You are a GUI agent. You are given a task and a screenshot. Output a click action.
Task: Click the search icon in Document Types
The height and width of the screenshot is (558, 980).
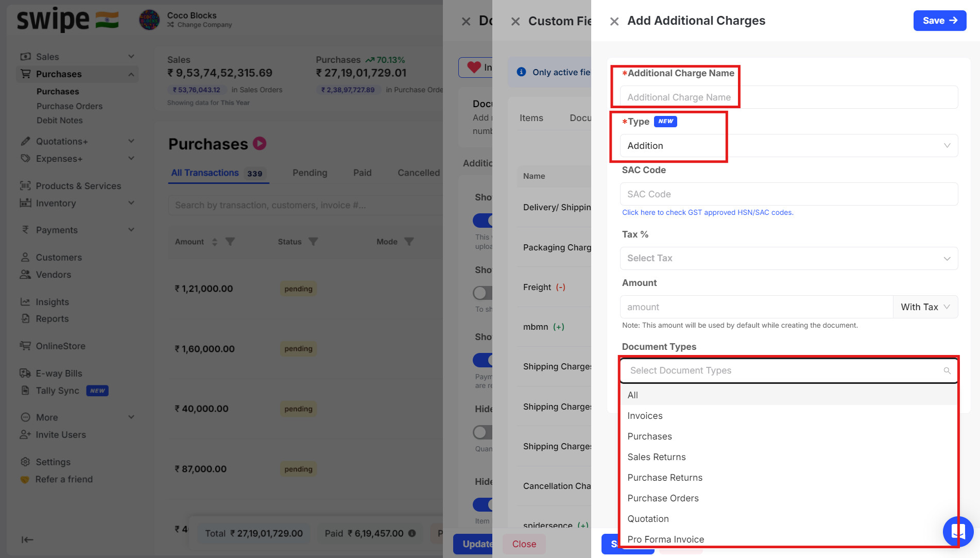947,370
